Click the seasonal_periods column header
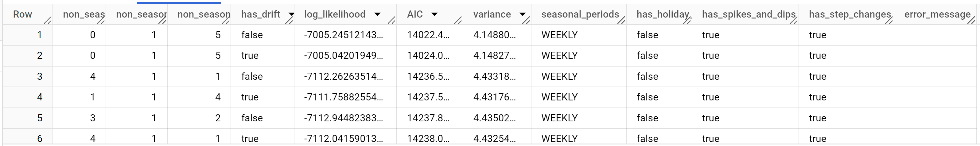The height and width of the screenshot is (146, 980). pos(580,14)
